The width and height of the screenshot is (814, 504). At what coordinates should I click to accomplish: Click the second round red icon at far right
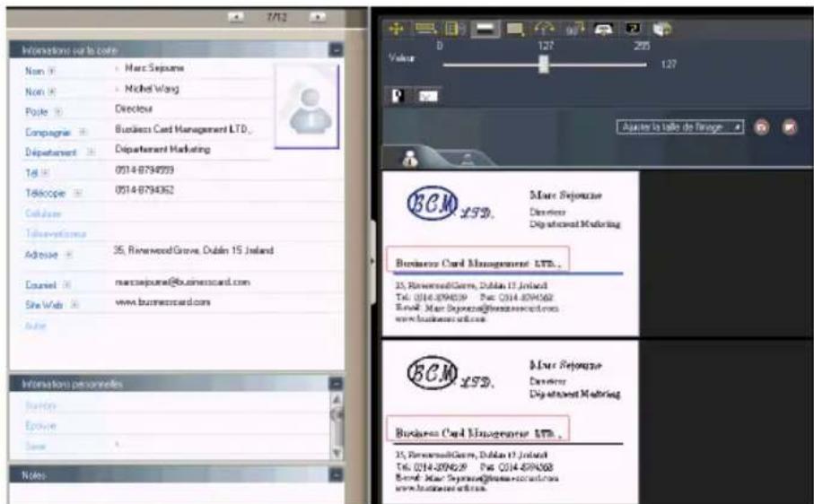point(789,127)
